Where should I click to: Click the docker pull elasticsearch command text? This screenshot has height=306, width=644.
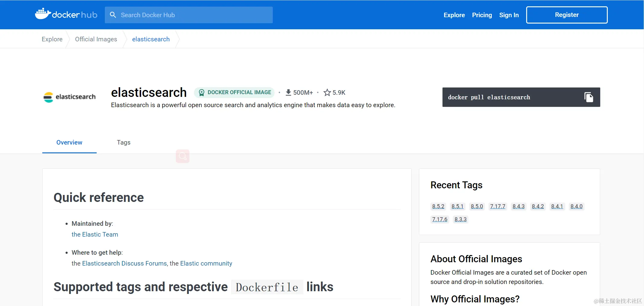pos(489,97)
